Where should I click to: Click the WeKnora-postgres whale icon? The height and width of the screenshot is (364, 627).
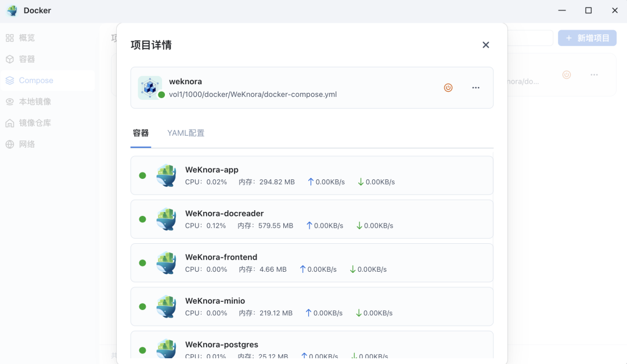pos(167,349)
